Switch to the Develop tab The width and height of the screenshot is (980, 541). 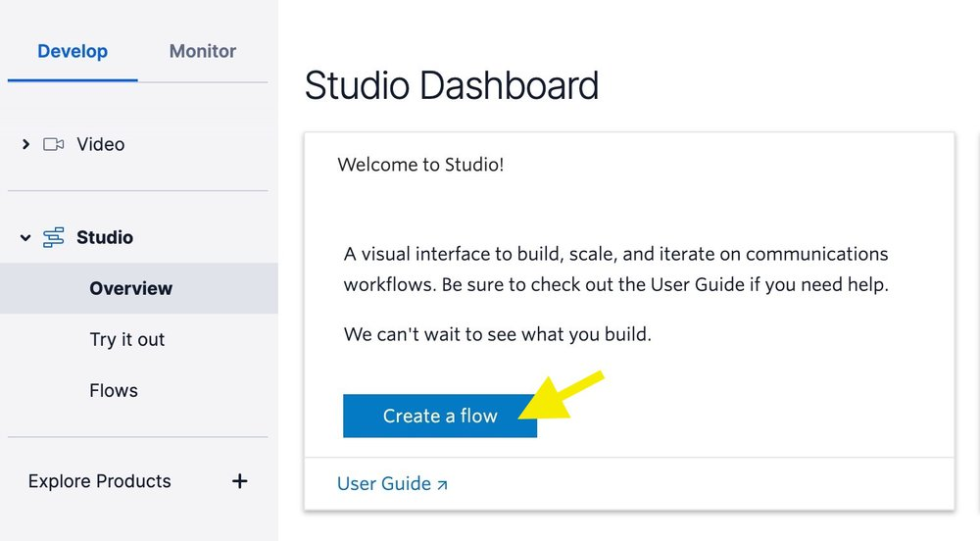click(x=73, y=51)
